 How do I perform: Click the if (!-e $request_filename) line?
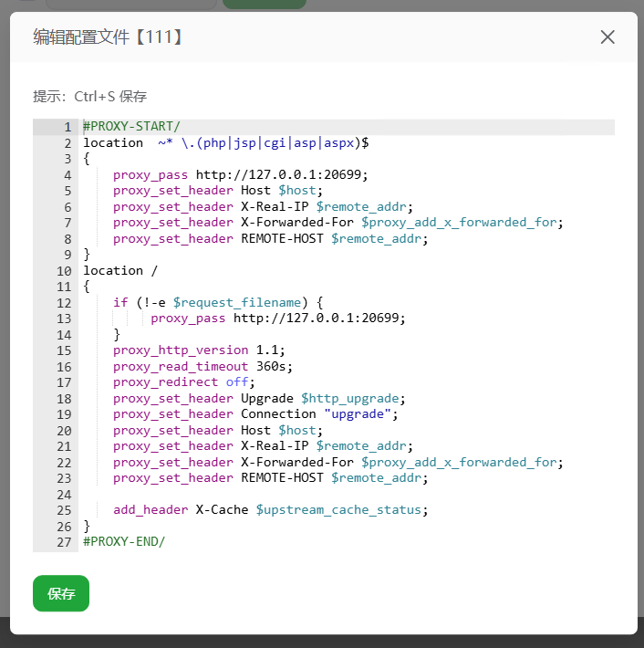tap(218, 302)
